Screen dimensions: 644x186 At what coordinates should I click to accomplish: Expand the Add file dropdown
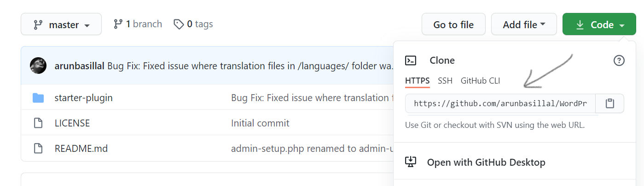point(524,24)
